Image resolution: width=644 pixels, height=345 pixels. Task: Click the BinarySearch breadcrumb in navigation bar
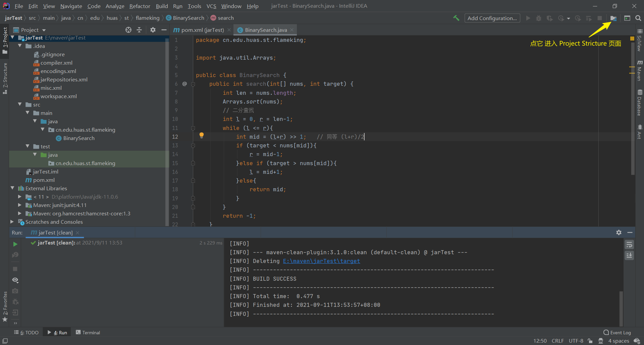point(185,18)
